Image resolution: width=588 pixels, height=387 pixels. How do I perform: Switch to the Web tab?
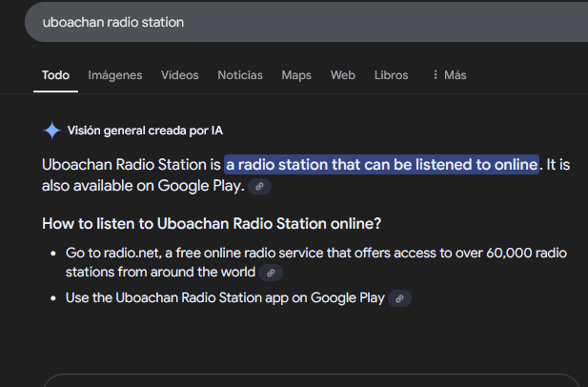(x=343, y=75)
